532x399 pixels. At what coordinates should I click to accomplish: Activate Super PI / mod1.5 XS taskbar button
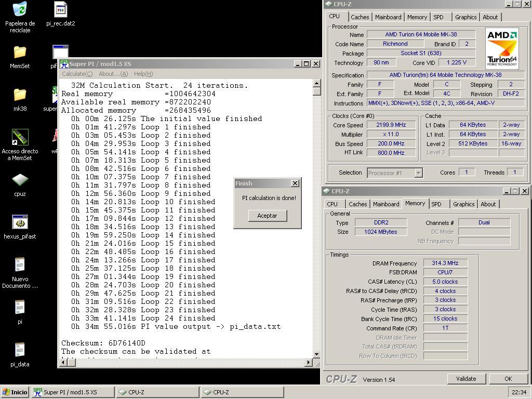coord(73,392)
